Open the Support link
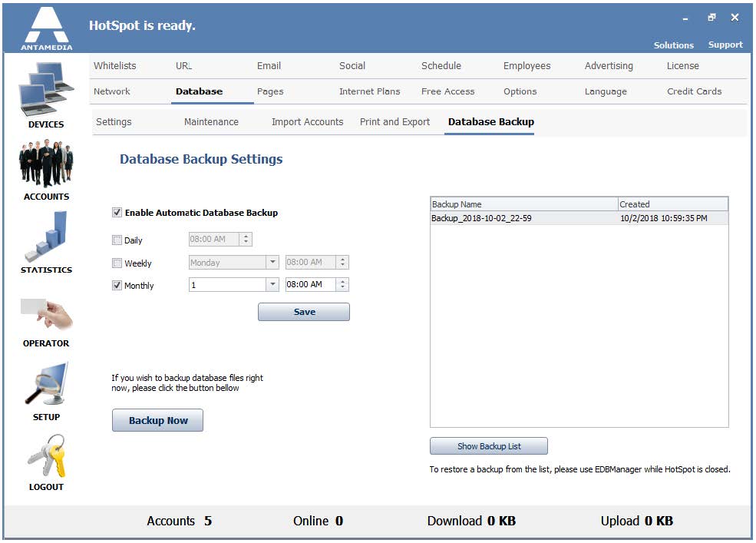This screenshot has width=756, height=543. coord(725,45)
